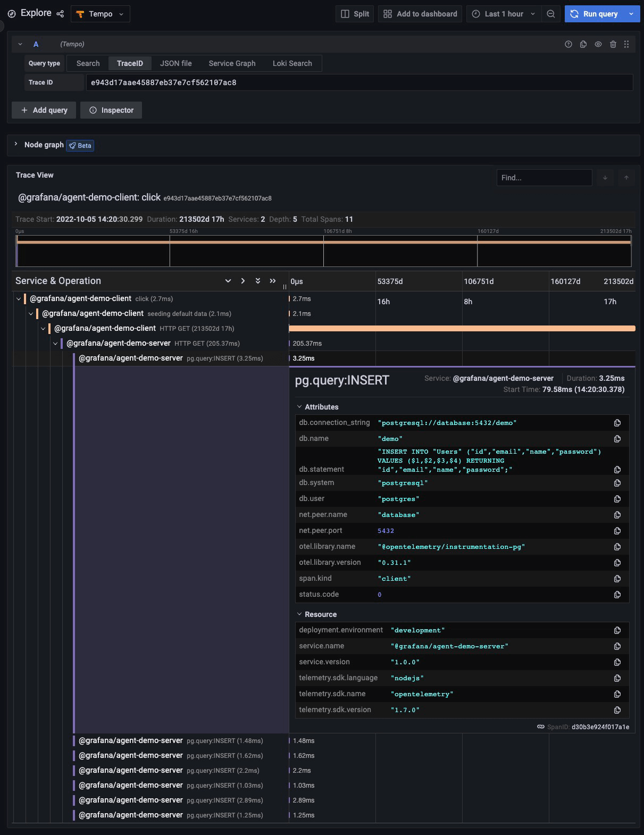Viewport: 644px width, 835px height.
Task: Collapse seeding default data span row
Action: click(x=31, y=314)
